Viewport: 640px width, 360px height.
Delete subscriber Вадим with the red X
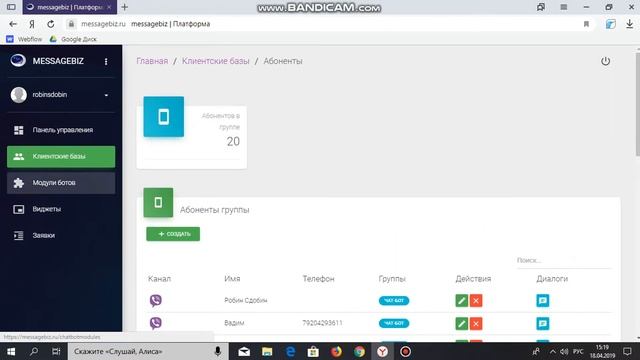tap(476, 324)
